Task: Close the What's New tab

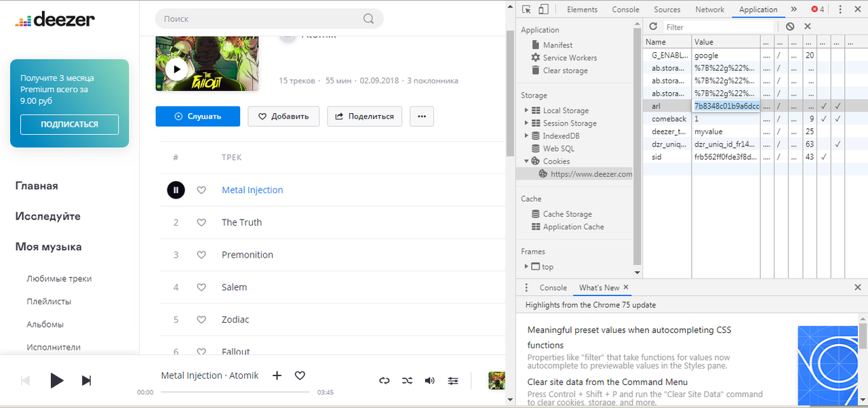Action: pyautogui.click(x=626, y=287)
